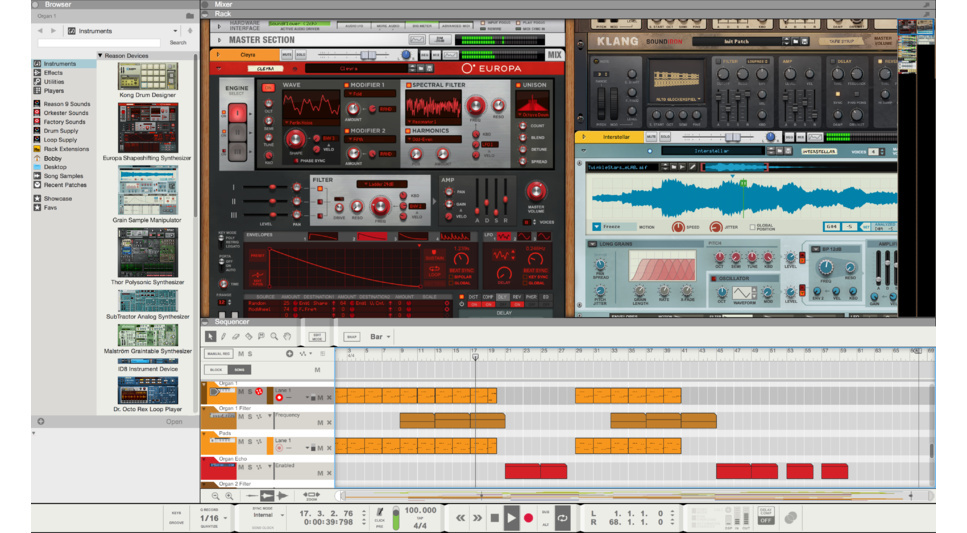967x533 pixels.
Task: Toggle the Manual Rec button
Action: [x=218, y=353]
